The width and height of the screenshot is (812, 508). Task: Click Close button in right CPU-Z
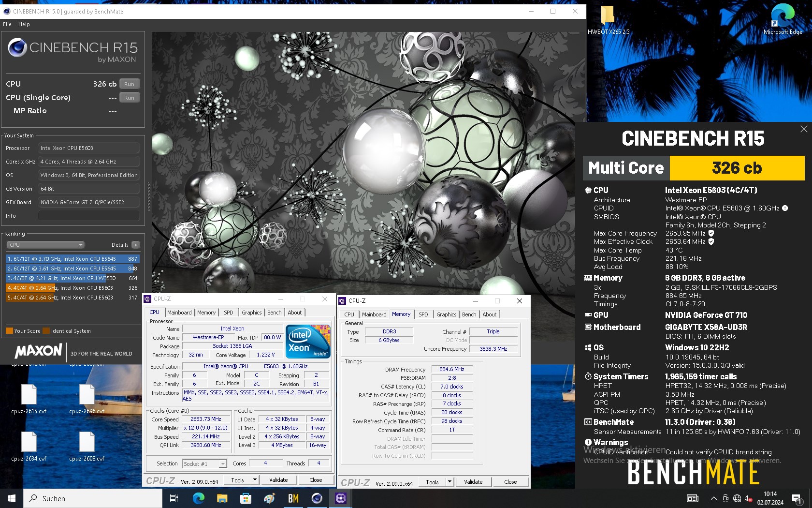(x=510, y=482)
